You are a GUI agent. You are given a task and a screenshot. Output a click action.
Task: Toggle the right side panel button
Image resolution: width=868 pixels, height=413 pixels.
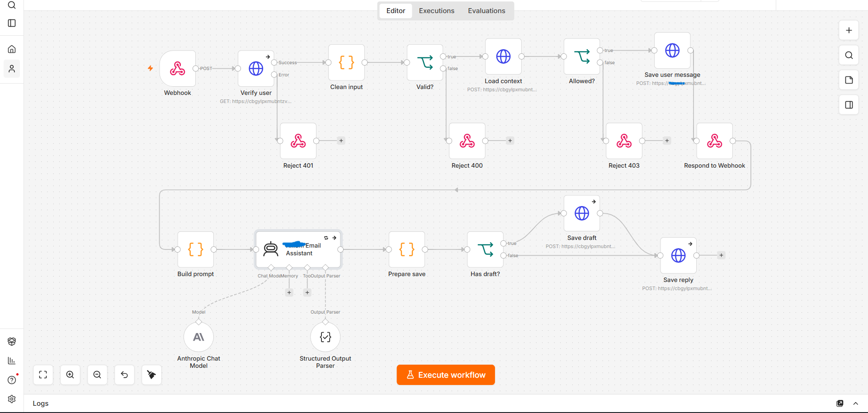pos(849,105)
